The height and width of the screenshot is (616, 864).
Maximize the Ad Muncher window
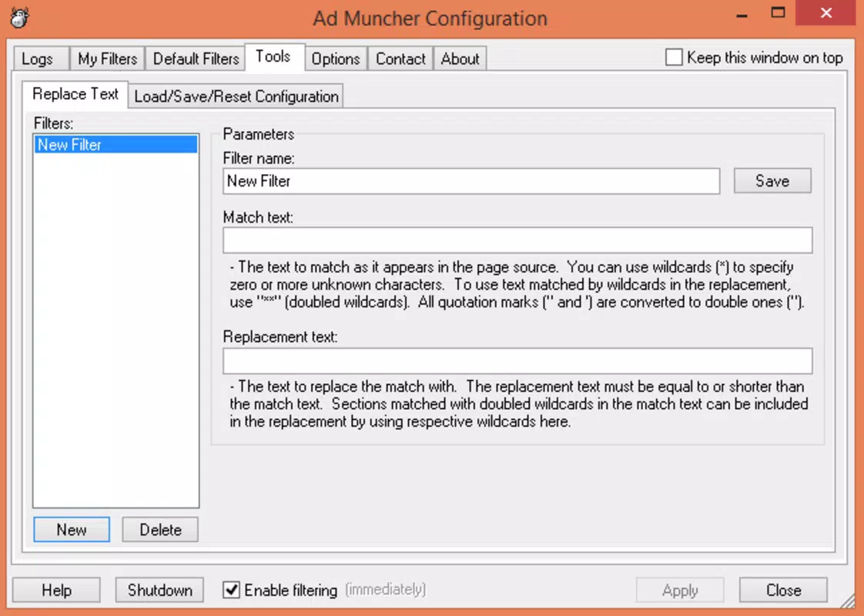click(x=778, y=13)
